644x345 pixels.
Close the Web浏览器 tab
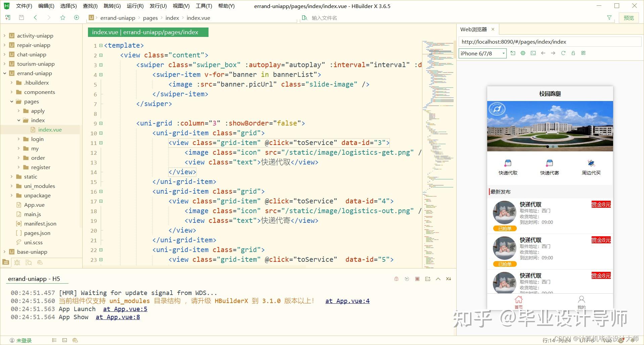pos(493,29)
